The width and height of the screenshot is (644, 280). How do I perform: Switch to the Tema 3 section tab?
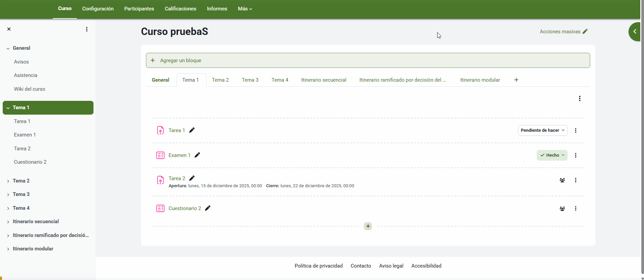click(x=250, y=80)
